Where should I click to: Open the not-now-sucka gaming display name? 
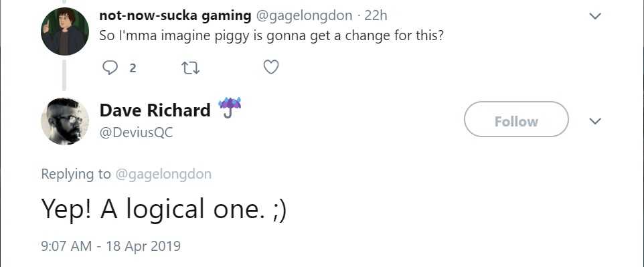pos(175,15)
